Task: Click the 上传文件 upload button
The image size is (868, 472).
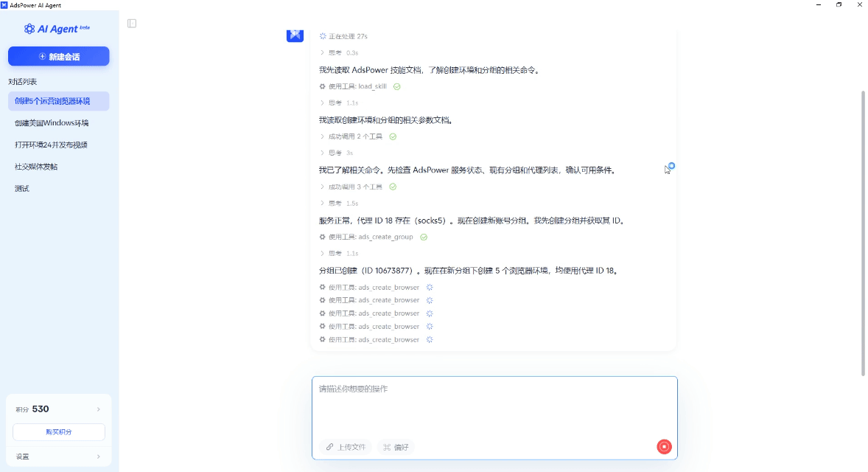Action: [x=346, y=447]
